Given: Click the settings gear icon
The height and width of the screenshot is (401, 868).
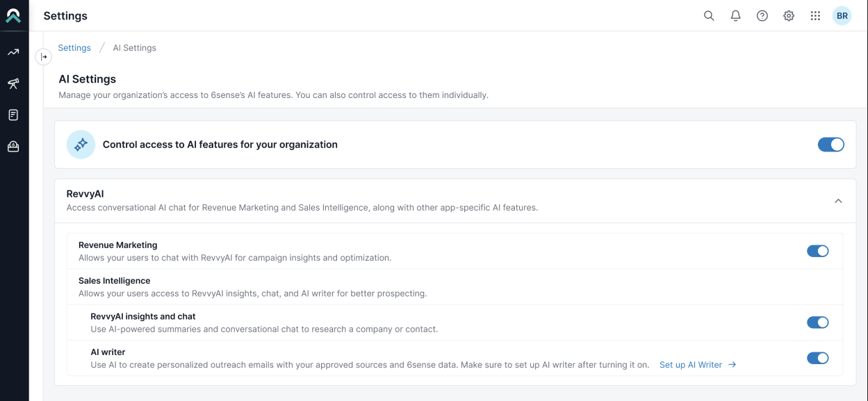Looking at the screenshot, I should (x=789, y=15).
